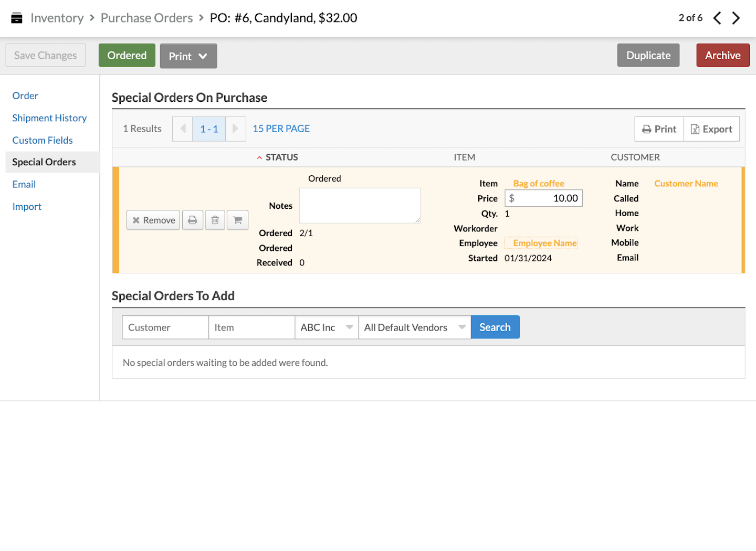
Task: Export the special orders list
Action: [711, 129]
